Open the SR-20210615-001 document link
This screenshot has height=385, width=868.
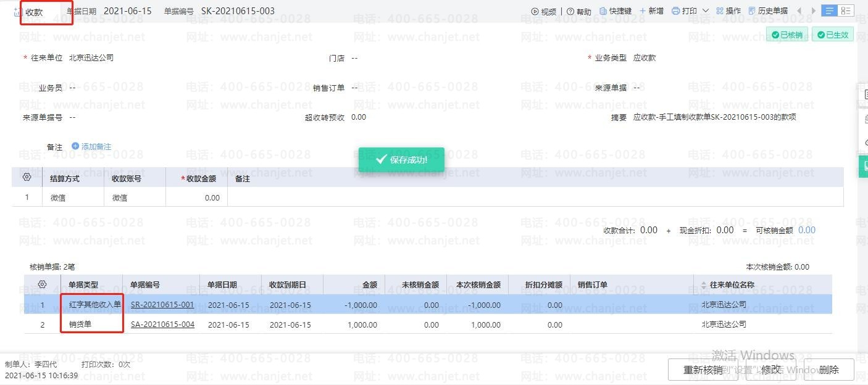pos(162,305)
